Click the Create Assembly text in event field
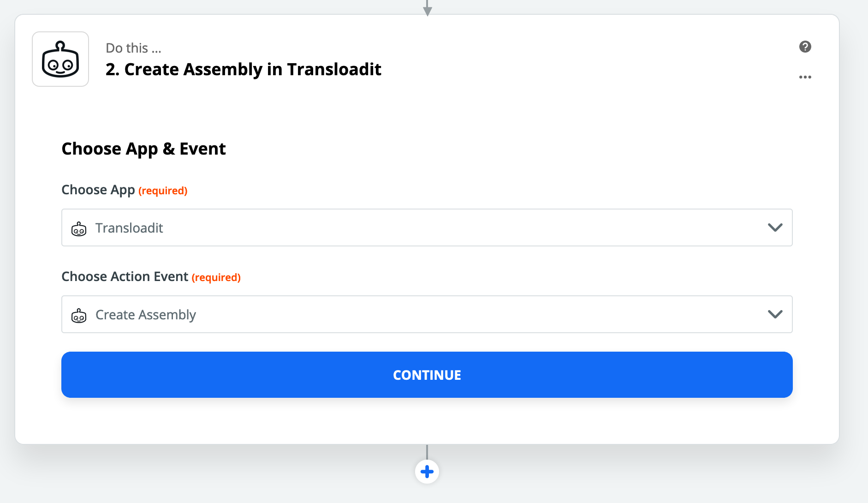The height and width of the screenshot is (503, 868). 146,315
